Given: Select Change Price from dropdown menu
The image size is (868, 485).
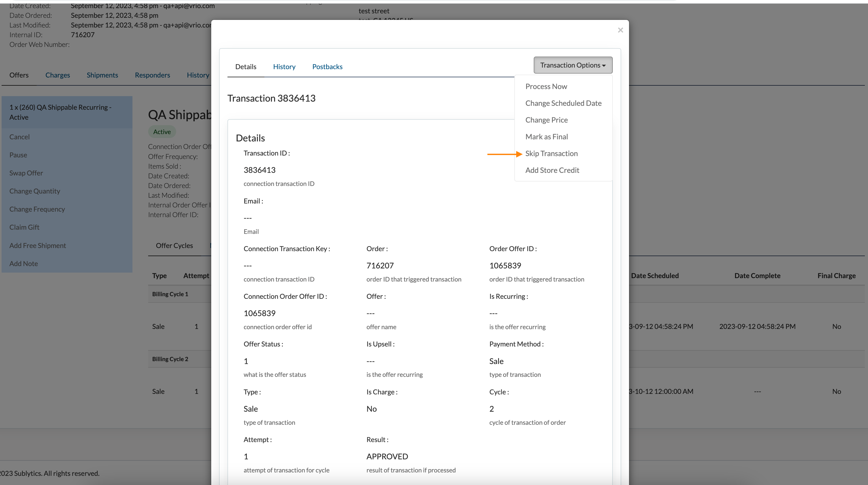Looking at the screenshot, I should point(546,119).
